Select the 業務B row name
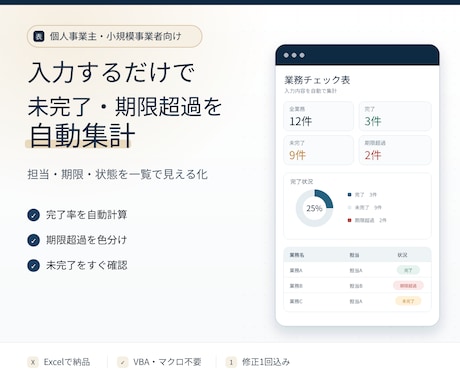Image resolution: width=460 pixels, height=380 pixels. [296, 286]
